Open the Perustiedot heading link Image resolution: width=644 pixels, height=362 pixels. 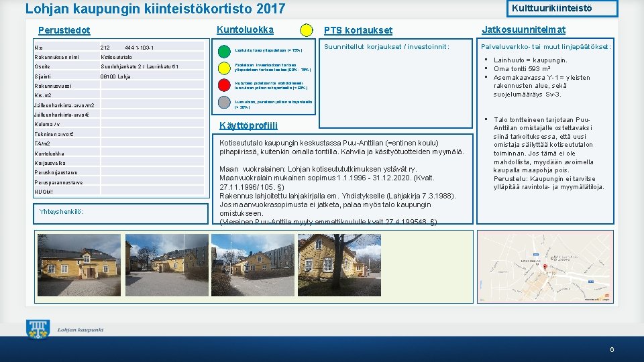(64, 30)
